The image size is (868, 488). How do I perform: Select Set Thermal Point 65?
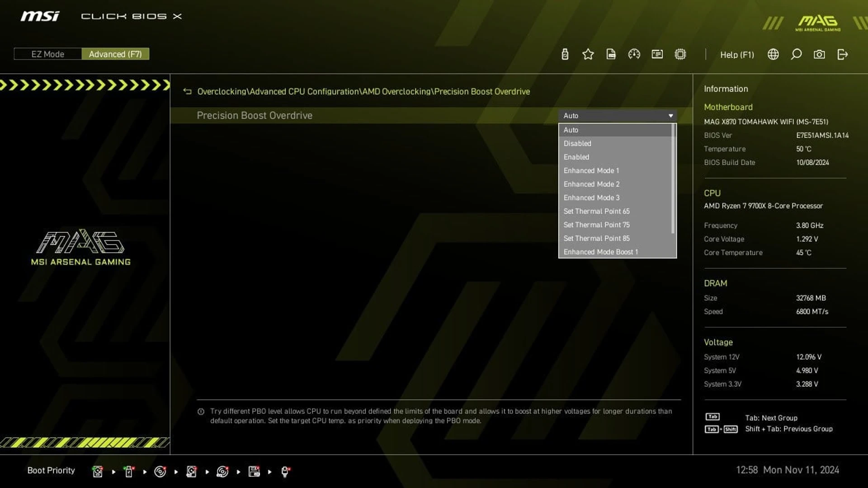pyautogui.click(x=615, y=211)
